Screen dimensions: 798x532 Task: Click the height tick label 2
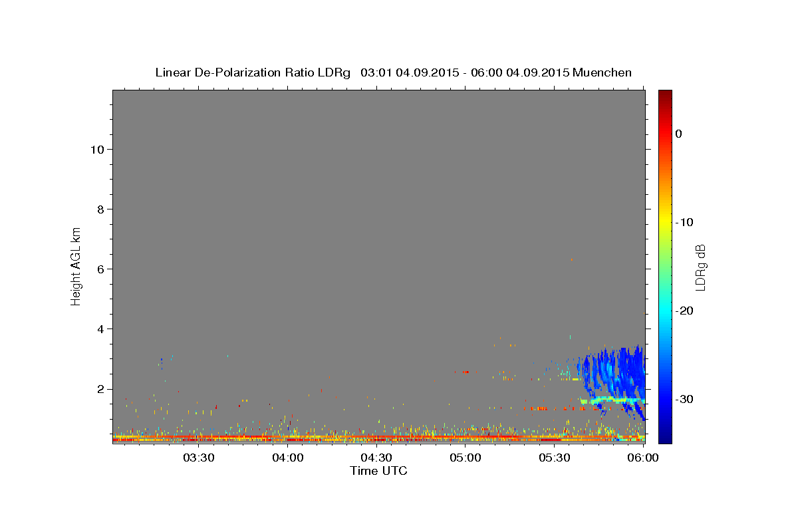coord(99,389)
